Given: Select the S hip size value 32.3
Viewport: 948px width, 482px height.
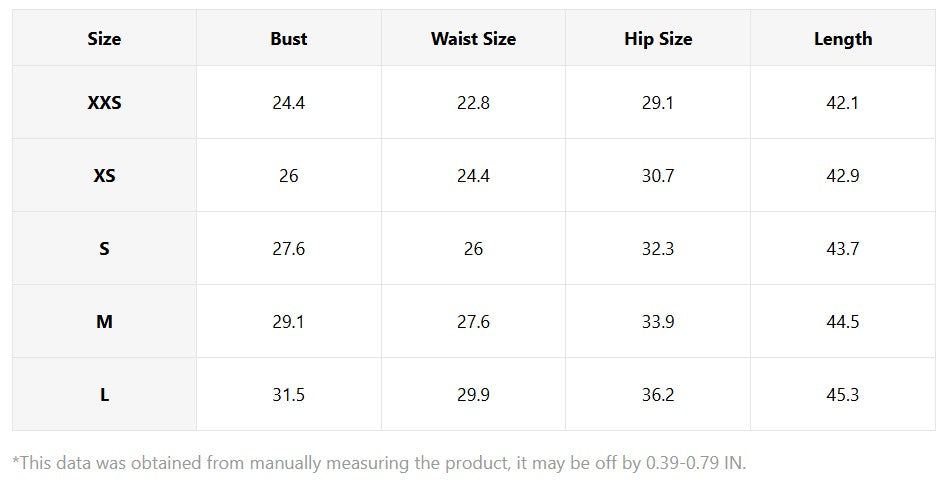Looking at the screenshot, I should pyautogui.click(x=658, y=248).
